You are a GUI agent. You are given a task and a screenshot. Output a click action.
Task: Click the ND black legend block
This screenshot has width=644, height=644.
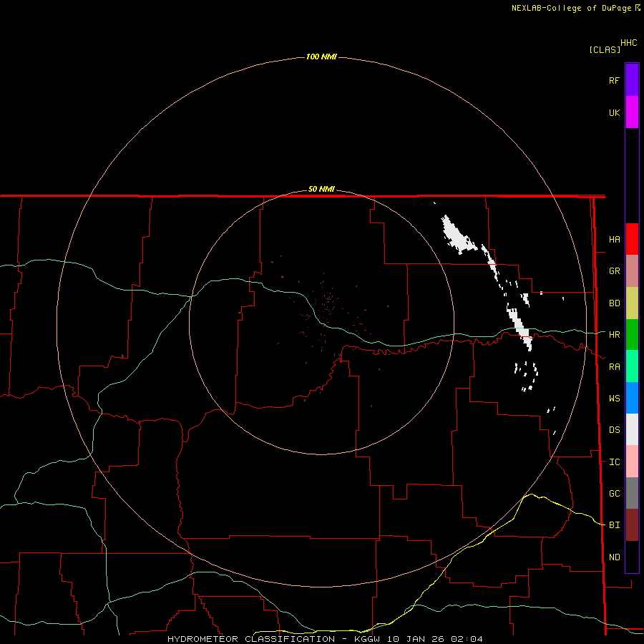click(x=632, y=557)
